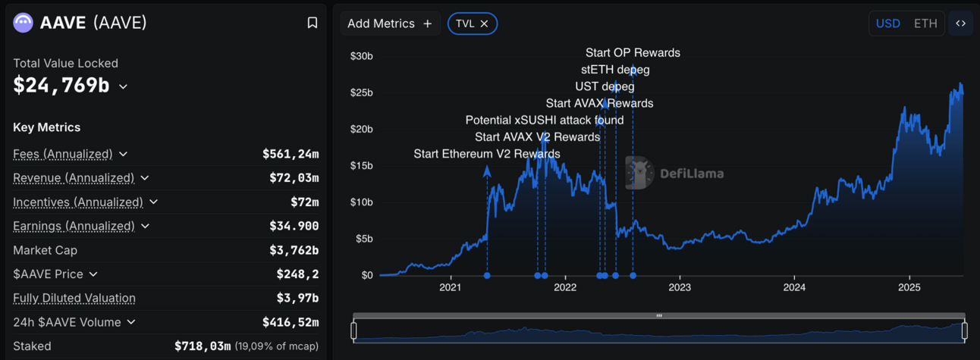Click the $248,2 price value
This screenshot has height=360, width=980.
[297, 274]
